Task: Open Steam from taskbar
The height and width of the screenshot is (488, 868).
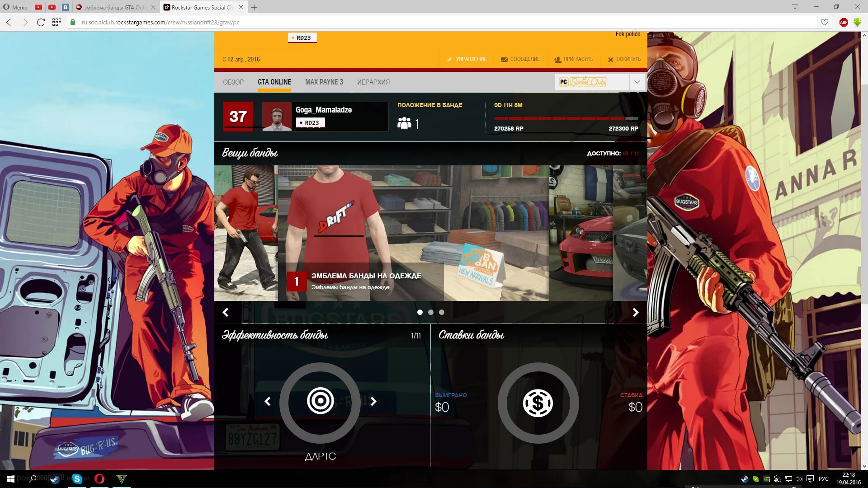Action: pos(55,479)
